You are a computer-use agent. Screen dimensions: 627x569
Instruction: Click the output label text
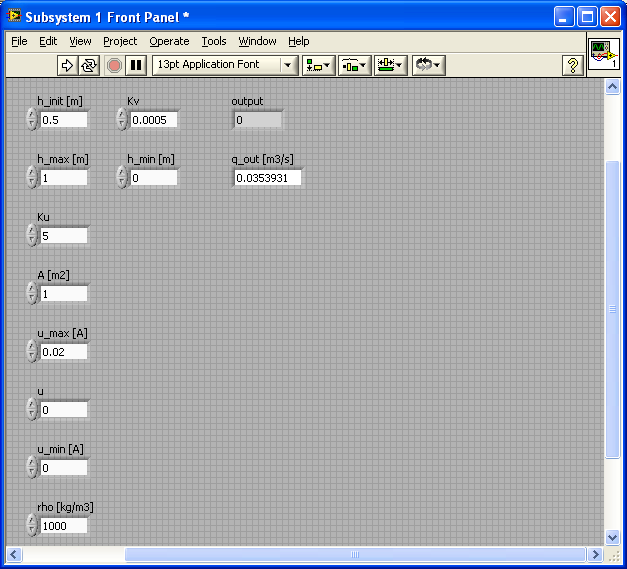[247, 102]
